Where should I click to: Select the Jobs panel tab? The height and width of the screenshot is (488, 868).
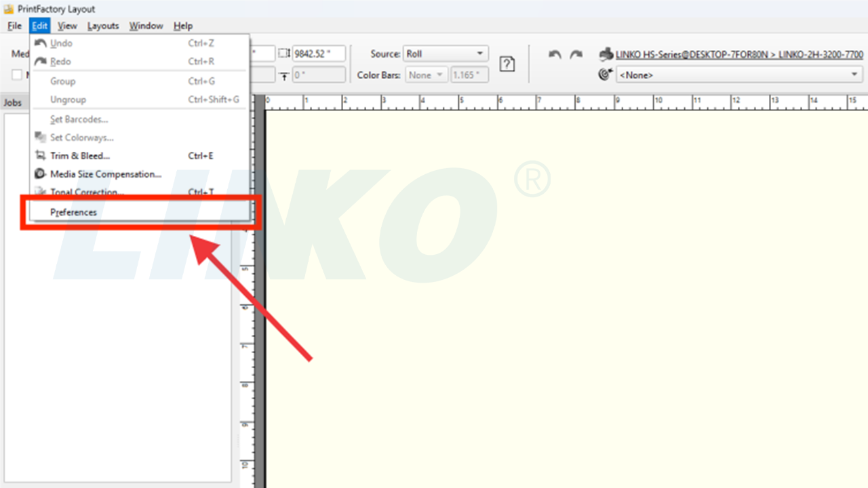point(13,103)
